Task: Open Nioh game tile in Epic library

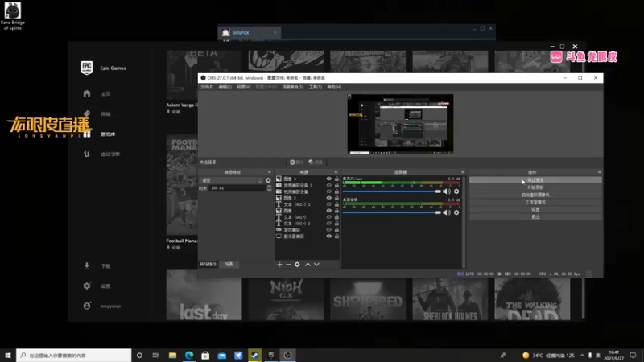Action: point(286,299)
